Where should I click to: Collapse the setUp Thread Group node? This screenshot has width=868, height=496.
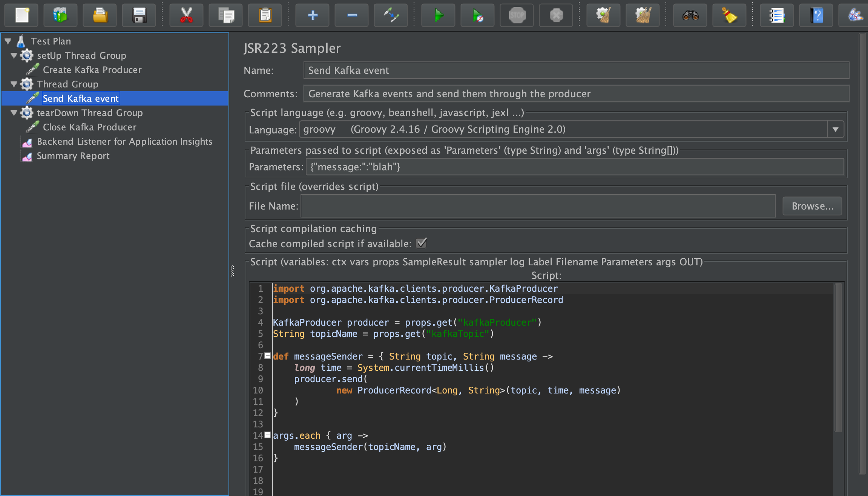[14, 55]
